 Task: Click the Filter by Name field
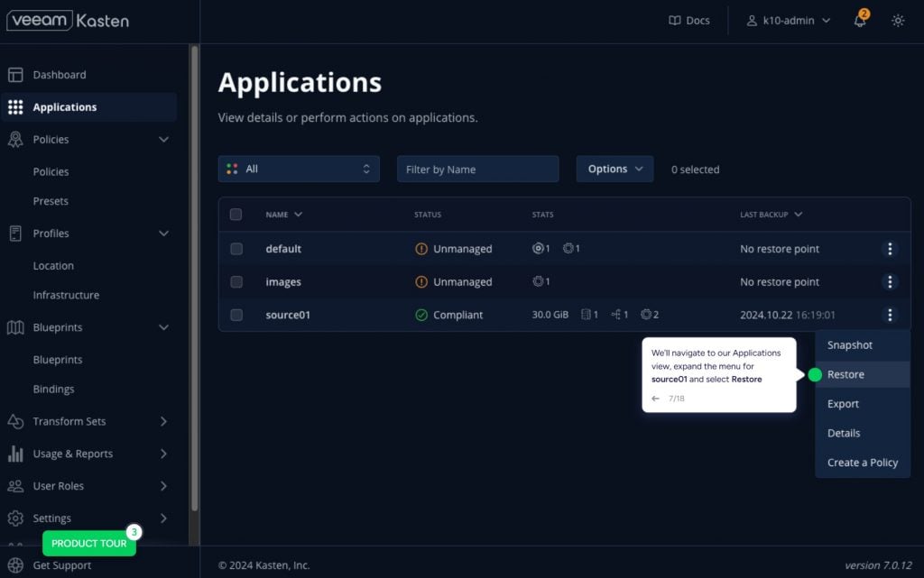477,169
